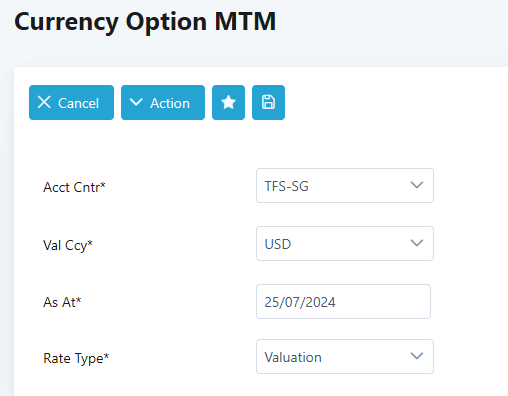Click the Cancel button
The height and width of the screenshot is (396, 508).
click(x=71, y=102)
